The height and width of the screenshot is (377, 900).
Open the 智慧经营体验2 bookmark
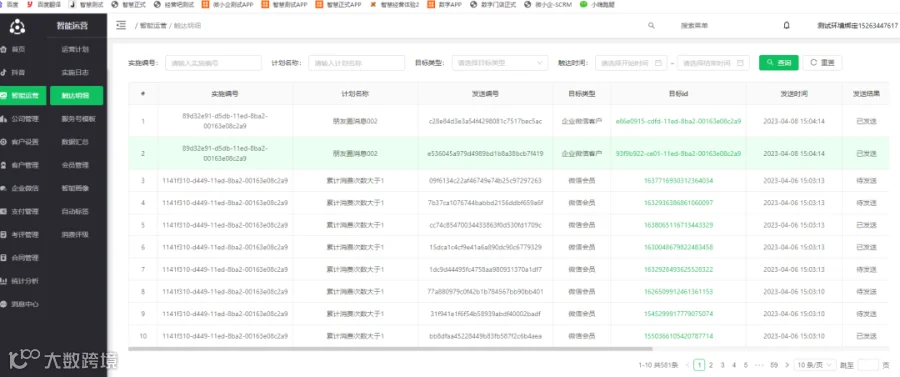point(395,4)
